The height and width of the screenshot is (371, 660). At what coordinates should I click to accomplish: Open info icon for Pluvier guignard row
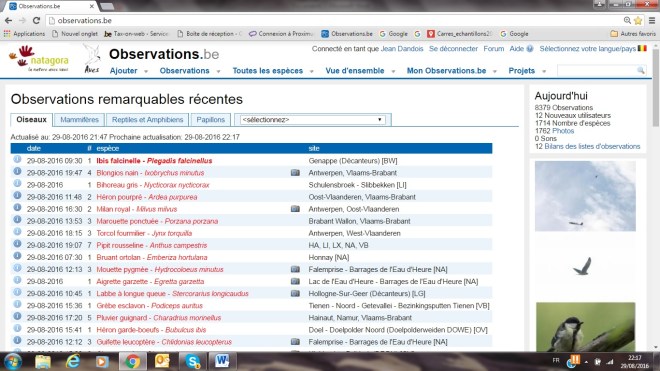17,316
